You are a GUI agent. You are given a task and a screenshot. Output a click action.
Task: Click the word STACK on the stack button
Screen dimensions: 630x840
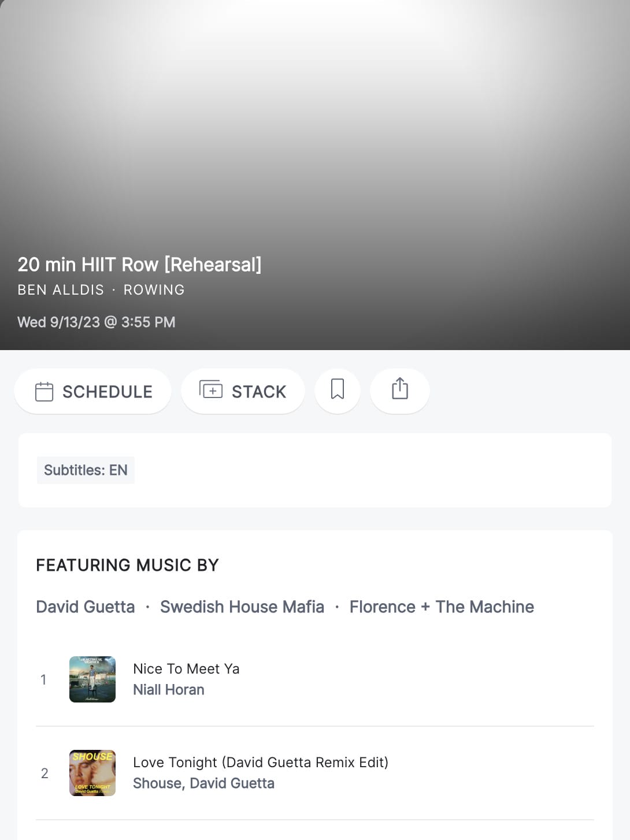click(259, 392)
